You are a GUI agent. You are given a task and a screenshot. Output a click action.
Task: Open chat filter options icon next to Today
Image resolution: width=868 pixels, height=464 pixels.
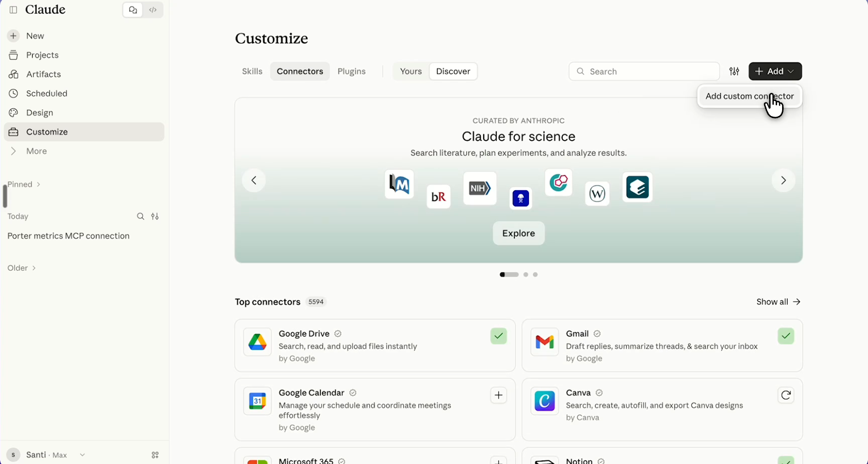(x=155, y=216)
